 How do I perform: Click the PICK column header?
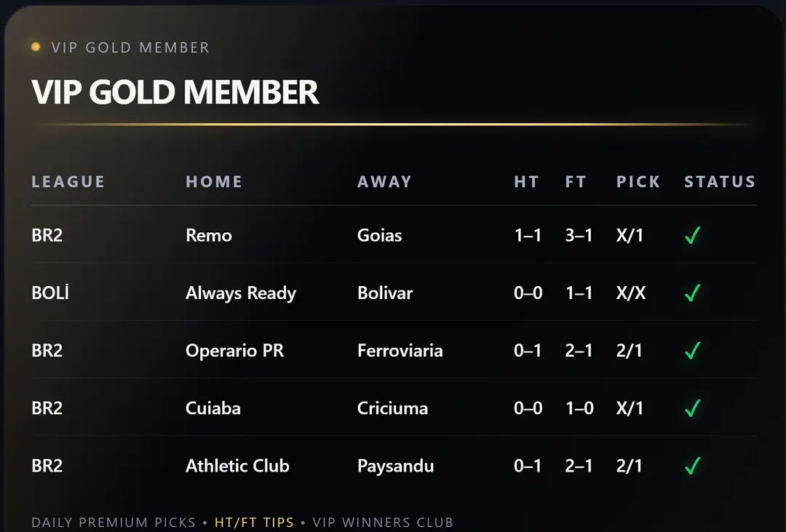pyautogui.click(x=638, y=182)
